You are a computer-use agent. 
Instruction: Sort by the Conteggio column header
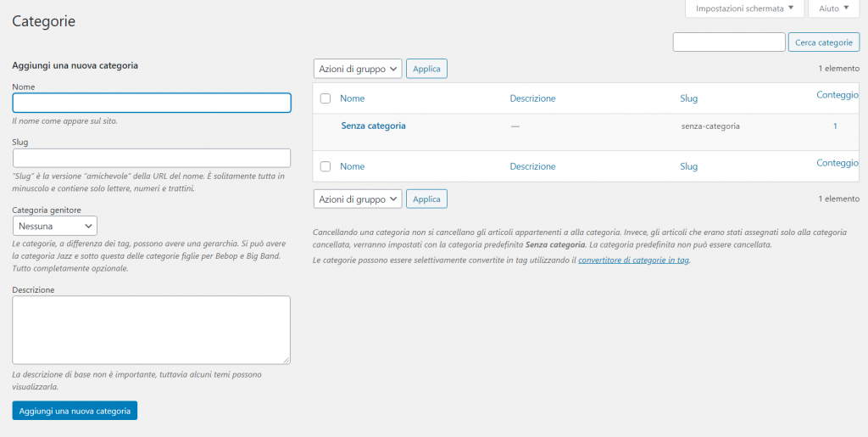pos(837,95)
